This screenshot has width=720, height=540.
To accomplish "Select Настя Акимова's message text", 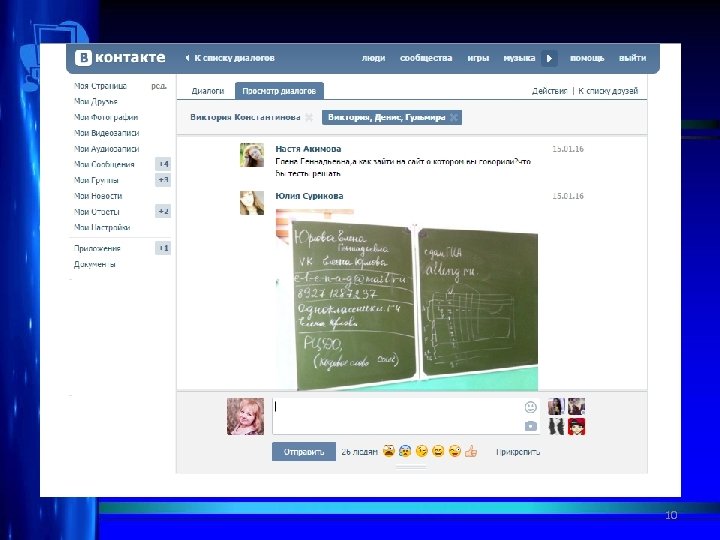I will 403,168.
